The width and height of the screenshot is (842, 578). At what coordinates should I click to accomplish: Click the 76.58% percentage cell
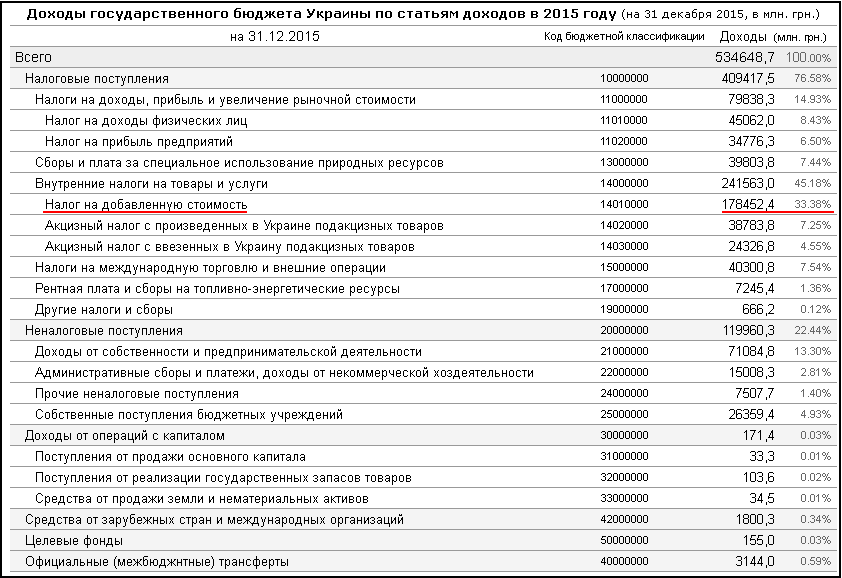coord(812,79)
